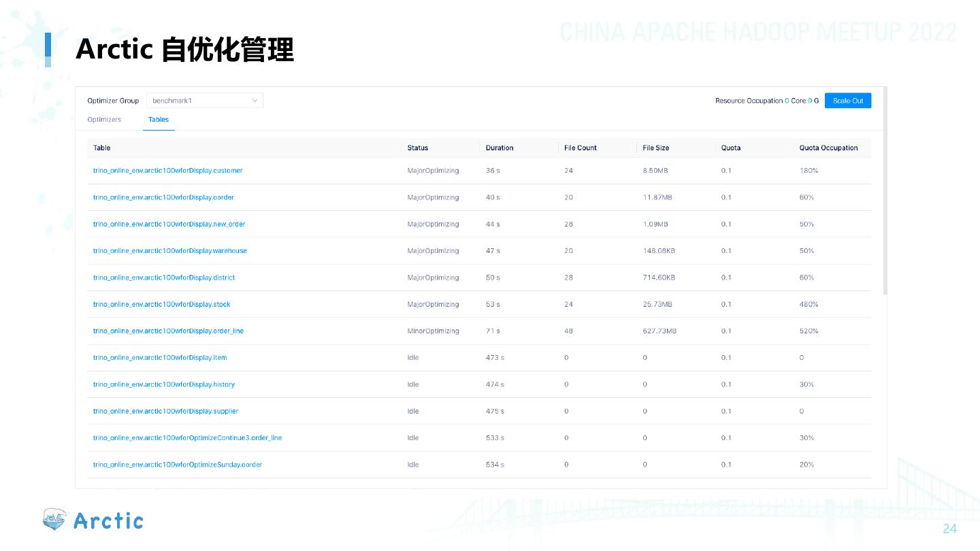Screen dimensions: 980x551
Task: Click the Scale-Out button
Action: [848, 101]
